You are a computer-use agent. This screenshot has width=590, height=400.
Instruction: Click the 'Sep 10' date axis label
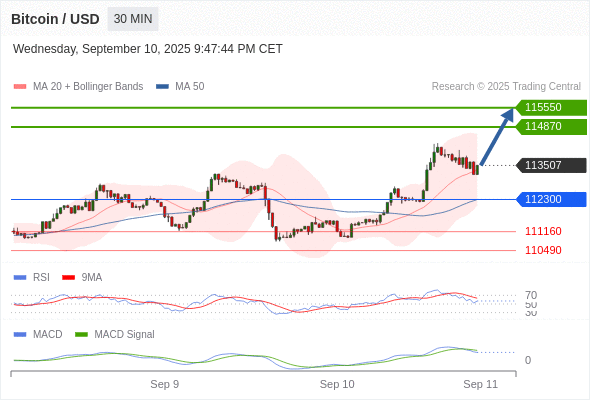(337, 384)
